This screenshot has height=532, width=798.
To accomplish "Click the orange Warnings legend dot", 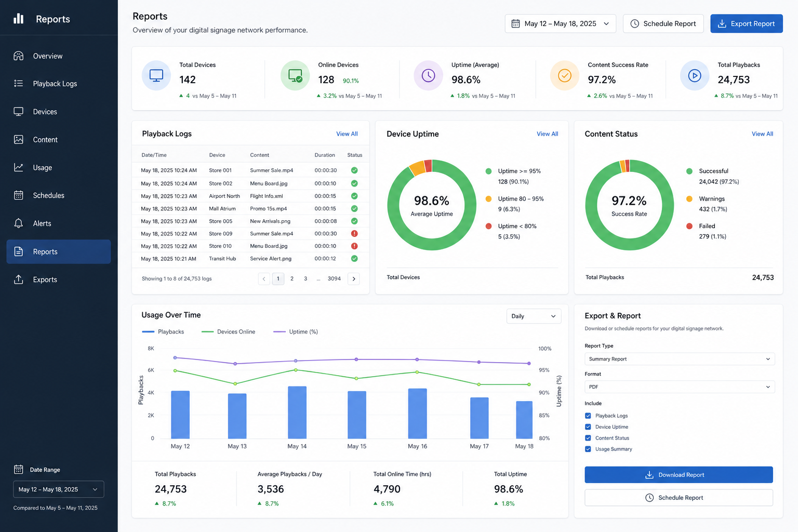I will 689,198.
